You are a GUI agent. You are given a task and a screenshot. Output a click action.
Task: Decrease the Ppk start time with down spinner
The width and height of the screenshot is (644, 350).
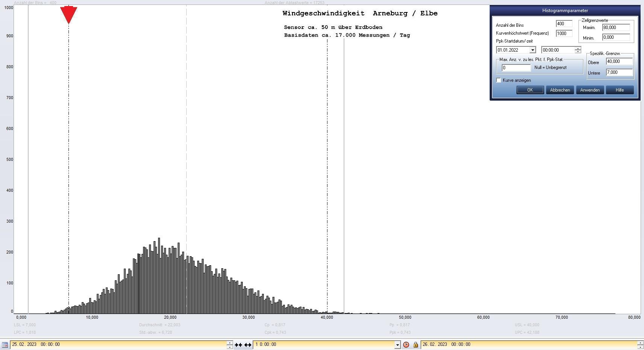pos(578,52)
